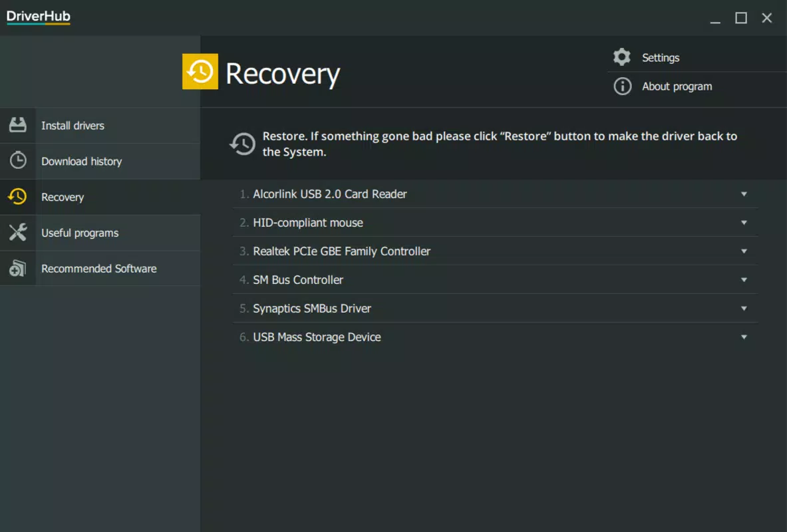The image size is (787, 532).
Task: Select Synaptics SMBus Driver text
Action: 312,308
